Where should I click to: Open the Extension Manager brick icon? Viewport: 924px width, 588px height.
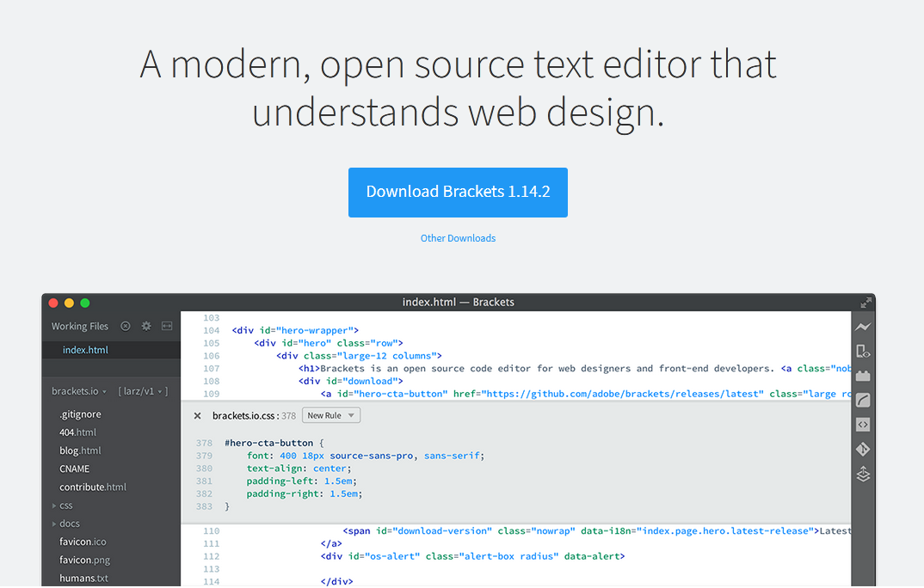pyautogui.click(x=863, y=376)
